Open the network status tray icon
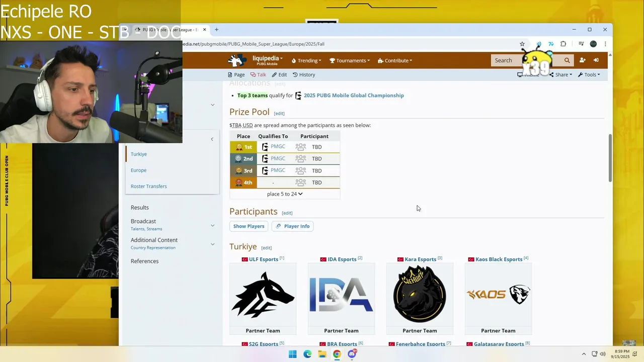Viewport: 644px width, 362px height. click(594, 354)
